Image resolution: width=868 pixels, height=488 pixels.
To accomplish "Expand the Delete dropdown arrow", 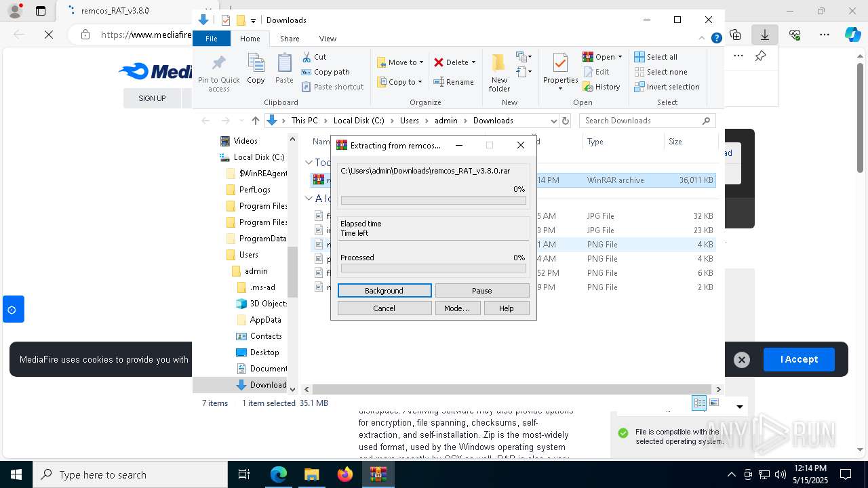I will point(473,62).
